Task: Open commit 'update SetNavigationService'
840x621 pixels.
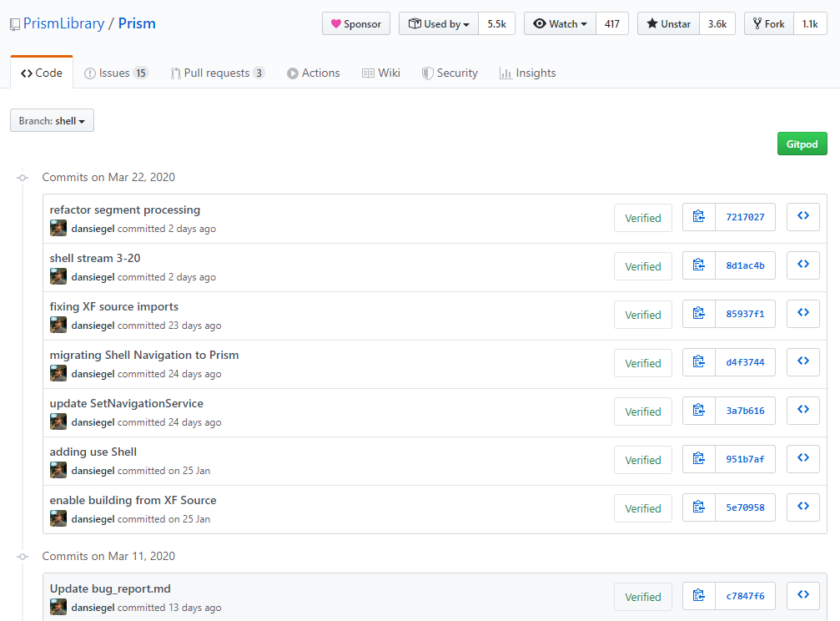Action: pyautogui.click(x=127, y=403)
